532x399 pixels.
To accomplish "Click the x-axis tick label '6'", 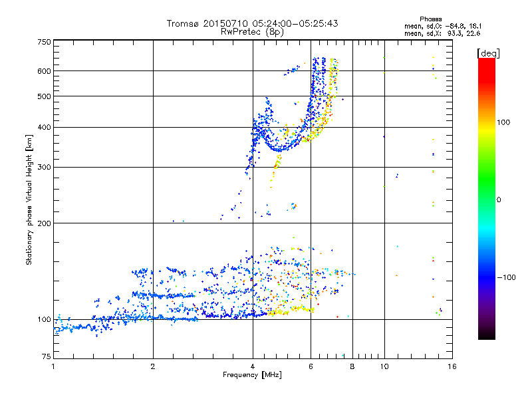I will [311, 366].
